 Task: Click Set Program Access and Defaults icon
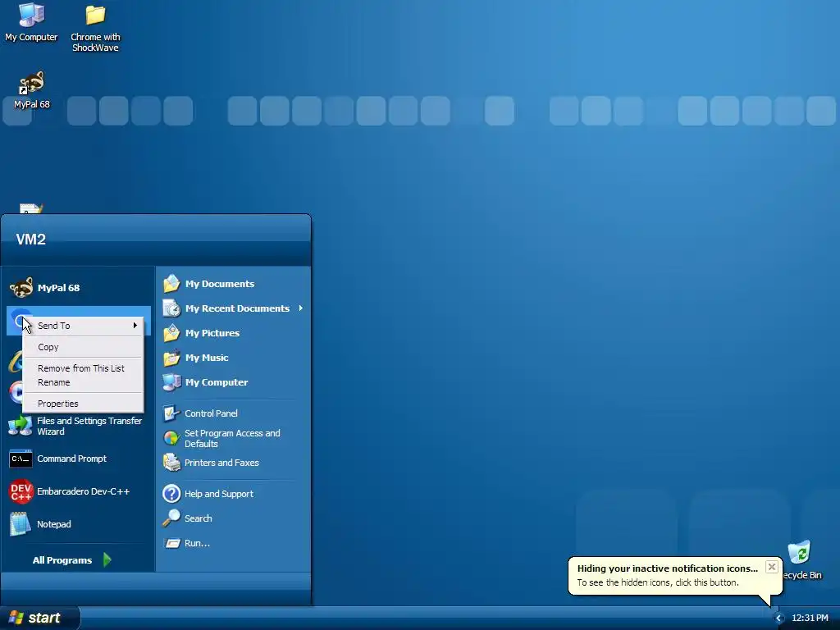(x=171, y=438)
